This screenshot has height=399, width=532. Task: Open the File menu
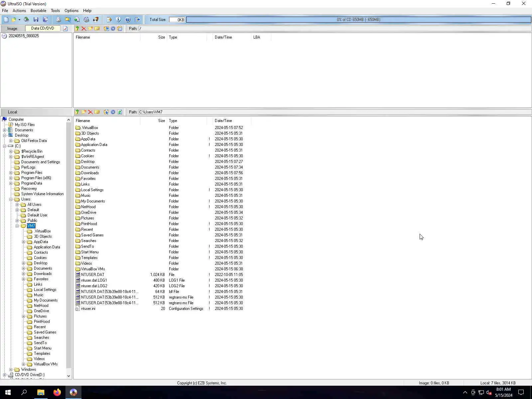click(x=5, y=11)
